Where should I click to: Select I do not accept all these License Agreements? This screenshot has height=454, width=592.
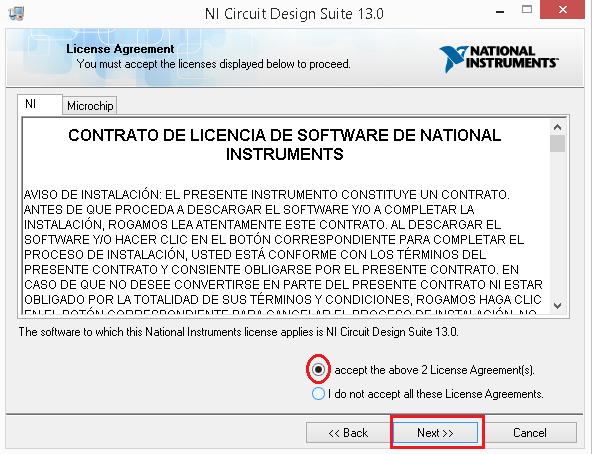(x=318, y=394)
